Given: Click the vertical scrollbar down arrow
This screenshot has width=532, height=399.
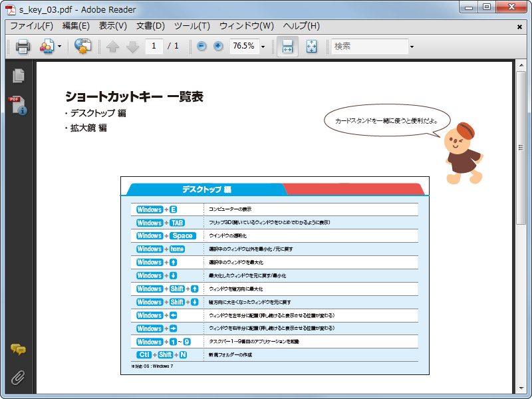Looking at the screenshot, I should coord(521,388).
